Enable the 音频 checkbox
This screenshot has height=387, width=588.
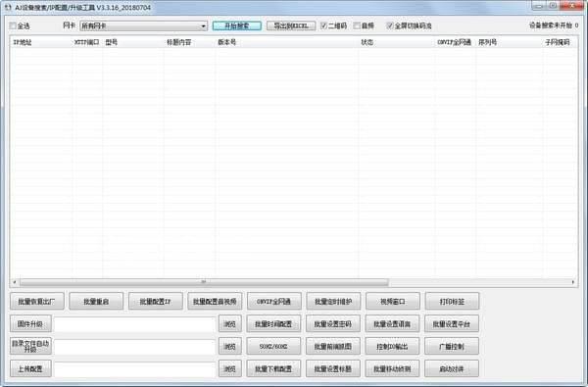tap(357, 25)
